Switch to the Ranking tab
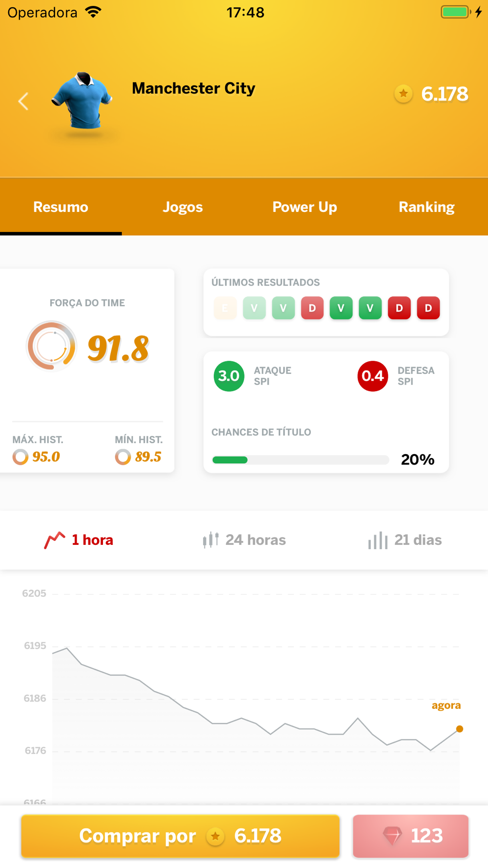Viewport: 488px width, 868px height. point(427,207)
